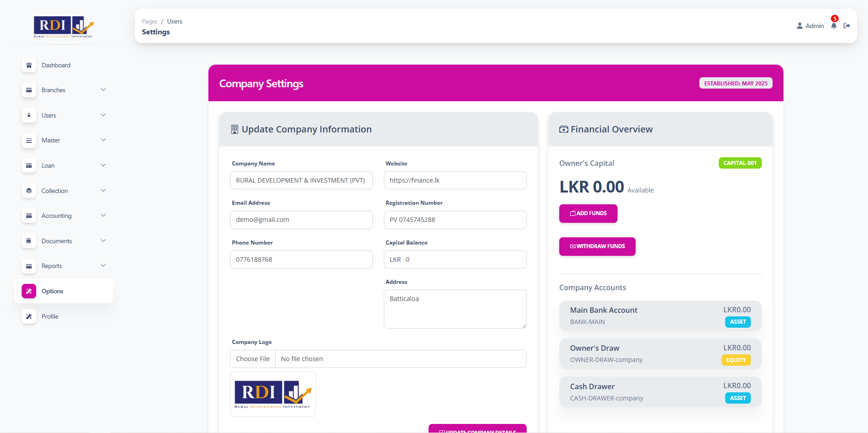Click the Collection box icon
This screenshot has height=433, width=868.
point(29,191)
